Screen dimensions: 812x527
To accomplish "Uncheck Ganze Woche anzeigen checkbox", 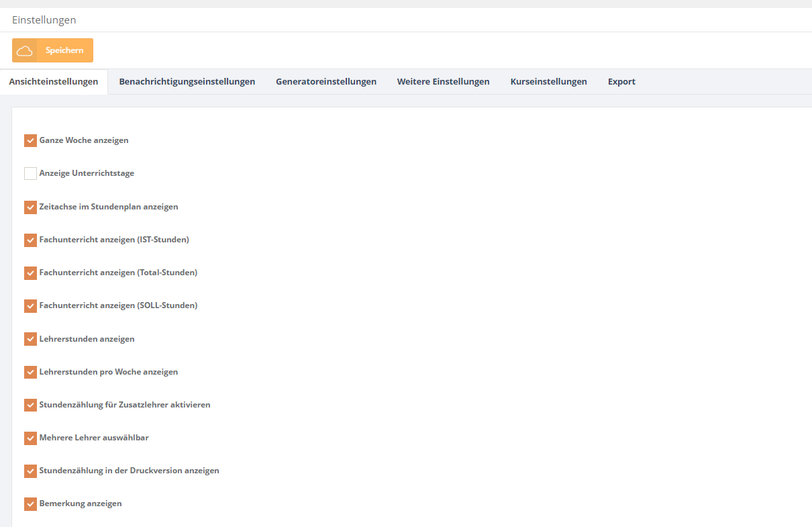I will pos(30,140).
